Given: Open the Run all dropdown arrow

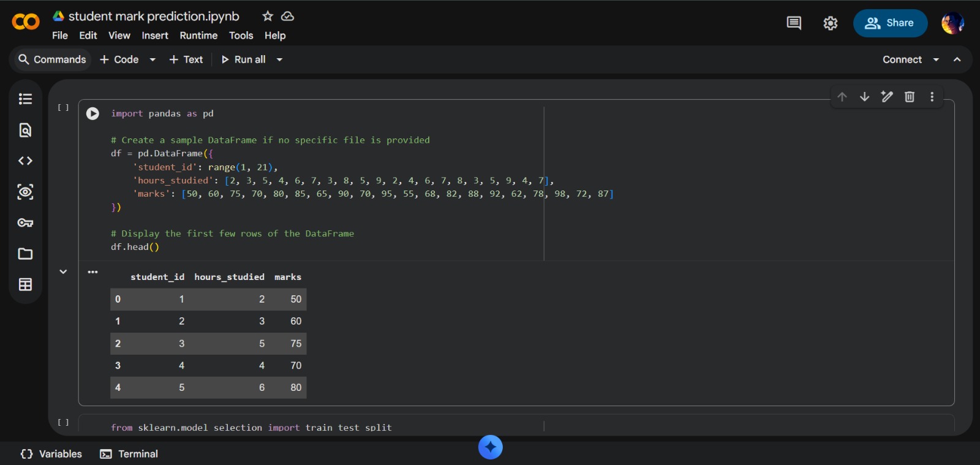Looking at the screenshot, I should 279,59.
